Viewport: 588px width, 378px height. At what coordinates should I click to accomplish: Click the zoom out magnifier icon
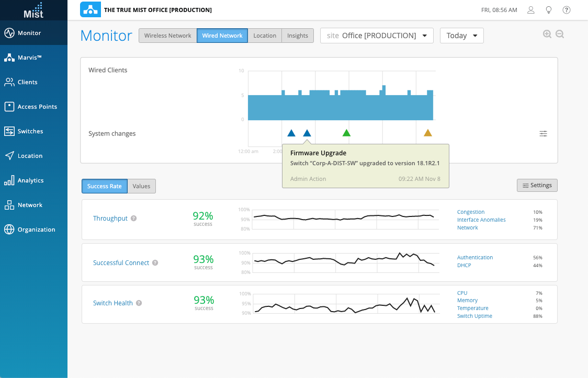tap(560, 35)
